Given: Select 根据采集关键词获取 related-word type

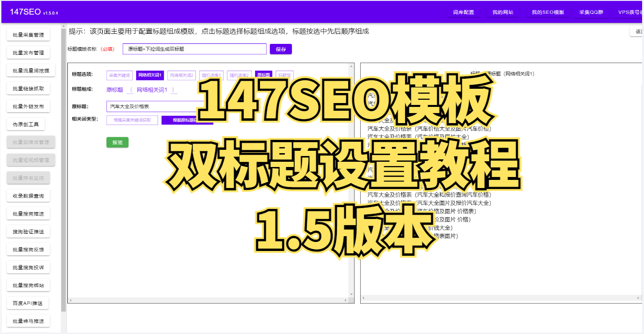Looking at the screenshot, I should point(132,120).
